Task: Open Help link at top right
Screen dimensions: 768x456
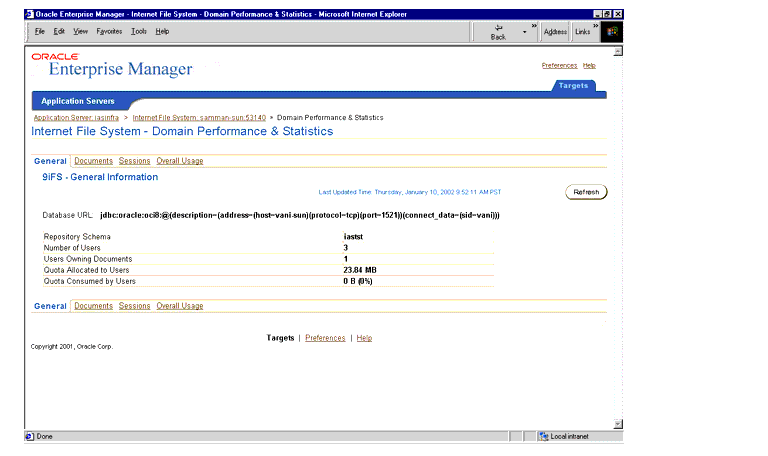Action: 589,66
